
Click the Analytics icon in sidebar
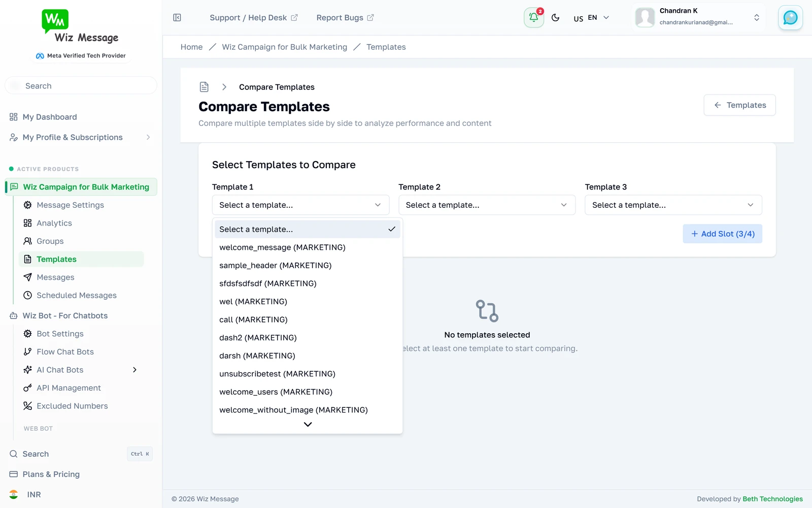tap(28, 223)
